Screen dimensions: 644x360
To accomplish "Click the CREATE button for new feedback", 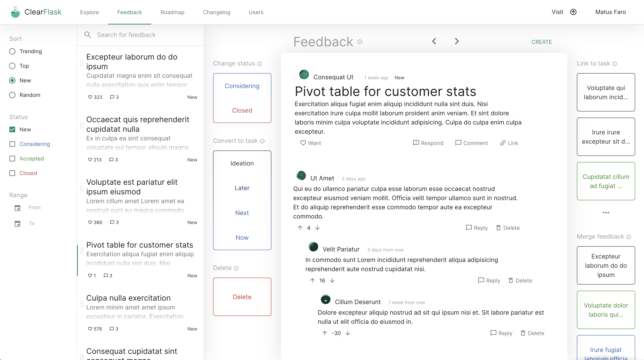I will pos(542,41).
